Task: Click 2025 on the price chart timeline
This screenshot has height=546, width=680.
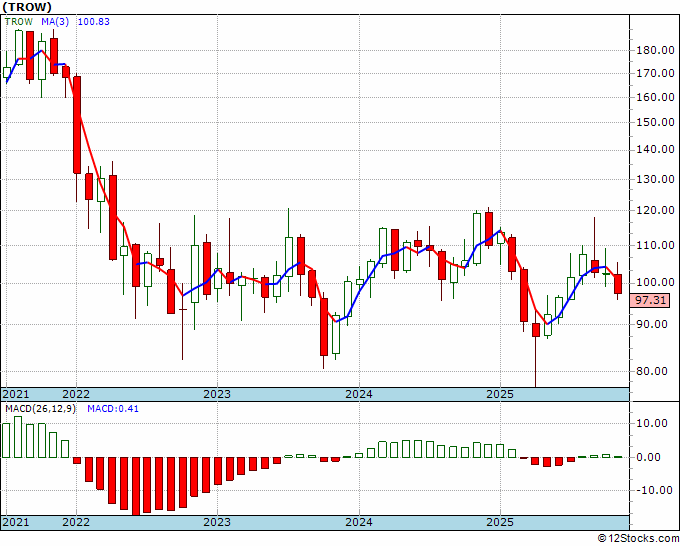Action: point(500,394)
